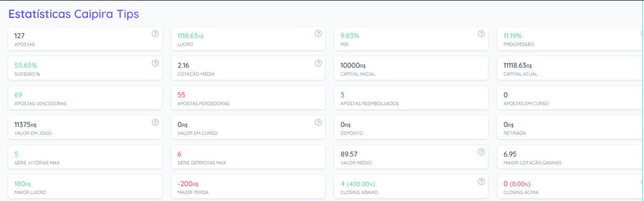This screenshot has height=201, width=644.
Task: Click the winning bets count 69
Action: (x=19, y=95)
